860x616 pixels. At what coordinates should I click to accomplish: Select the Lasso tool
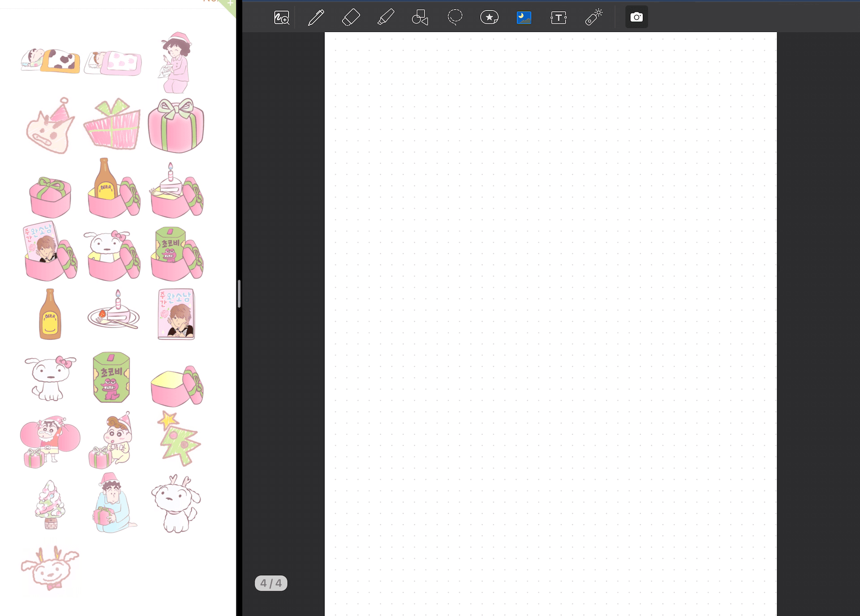tap(455, 17)
